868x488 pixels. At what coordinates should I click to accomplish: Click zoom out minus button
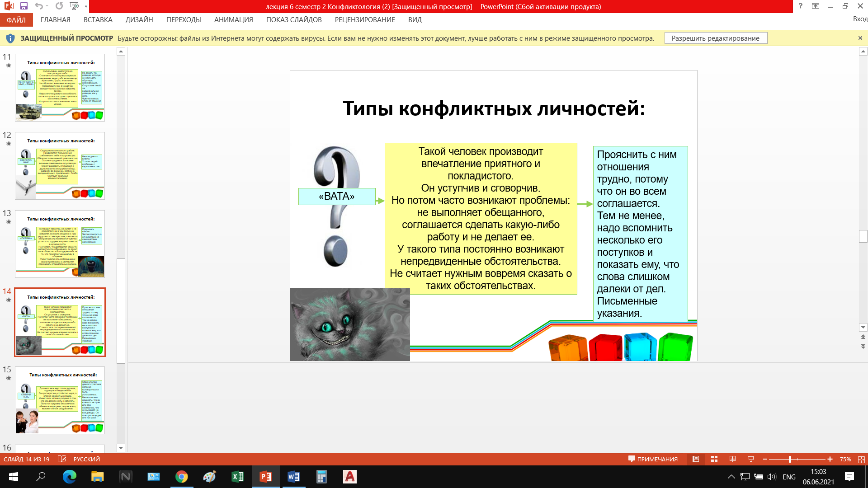click(x=765, y=459)
